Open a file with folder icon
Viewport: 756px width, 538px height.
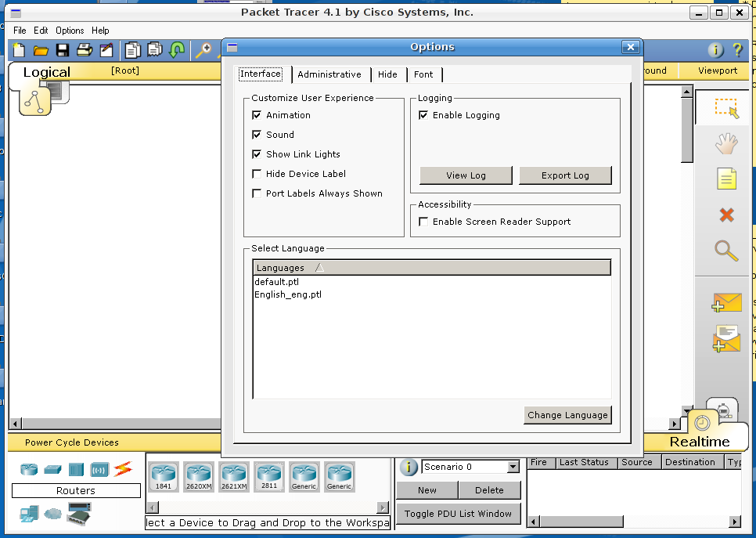point(41,50)
